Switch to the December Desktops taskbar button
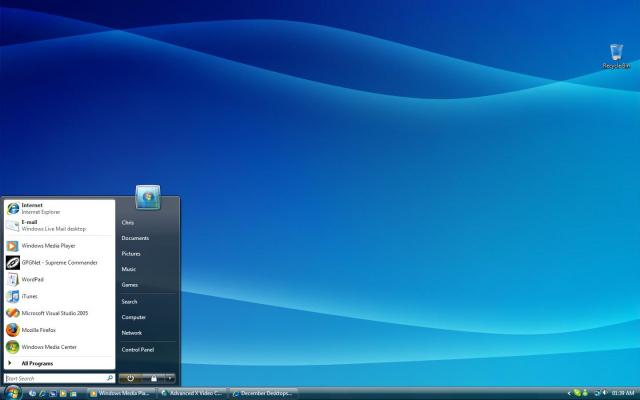The height and width of the screenshot is (400, 640). point(263,393)
